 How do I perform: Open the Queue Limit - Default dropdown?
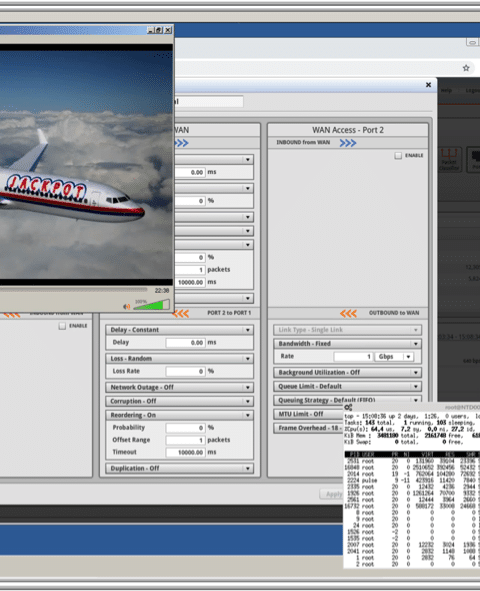pyautogui.click(x=347, y=386)
